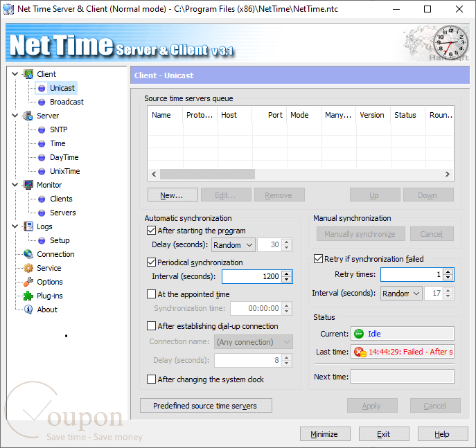Open the startup Delay Random dropdown
The image size is (476, 448).
(x=233, y=245)
